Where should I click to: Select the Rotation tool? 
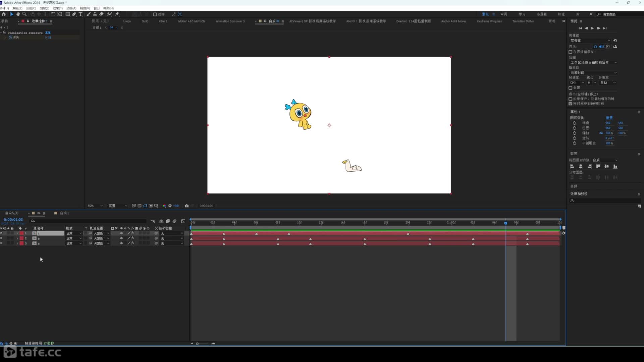click(53, 14)
